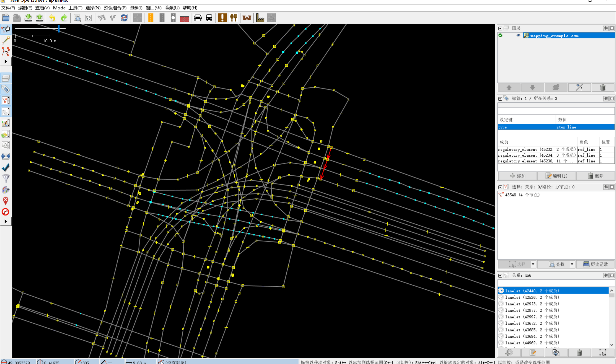Open the 选择 dropdown arrow
The image size is (616, 364).
pos(533,264)
